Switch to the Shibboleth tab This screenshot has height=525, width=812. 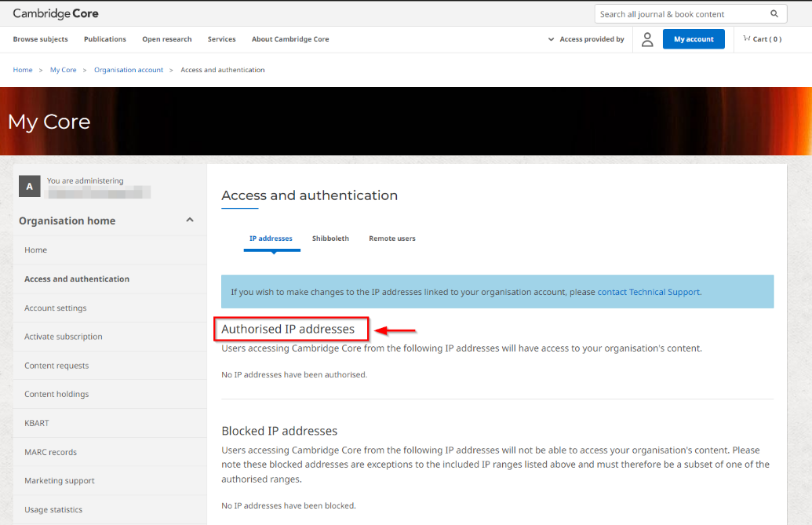[330, 239]
